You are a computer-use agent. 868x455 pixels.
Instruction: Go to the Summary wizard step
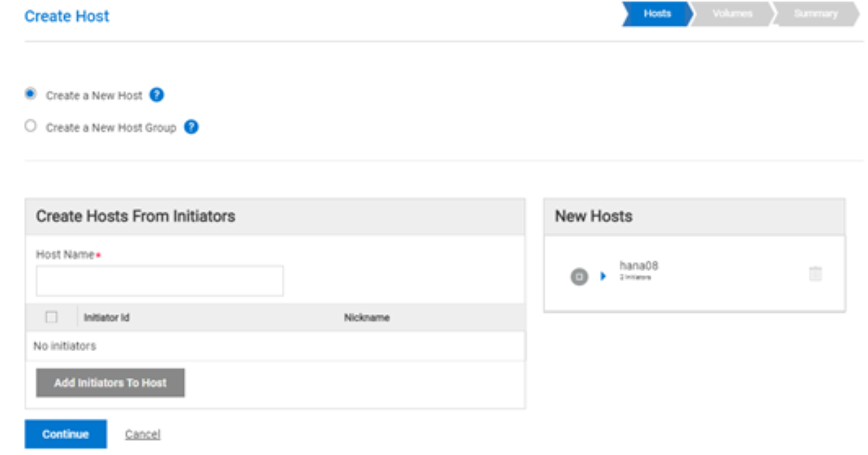pos(816,14)
